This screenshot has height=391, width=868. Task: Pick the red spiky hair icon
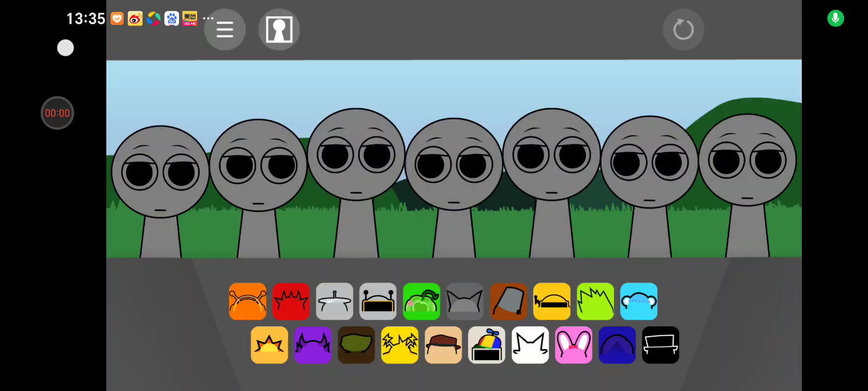coord(291,301)
